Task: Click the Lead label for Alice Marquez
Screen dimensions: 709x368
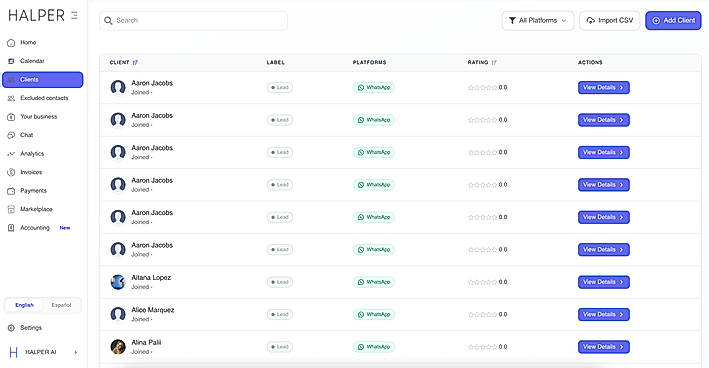Action: pos(279,315)
